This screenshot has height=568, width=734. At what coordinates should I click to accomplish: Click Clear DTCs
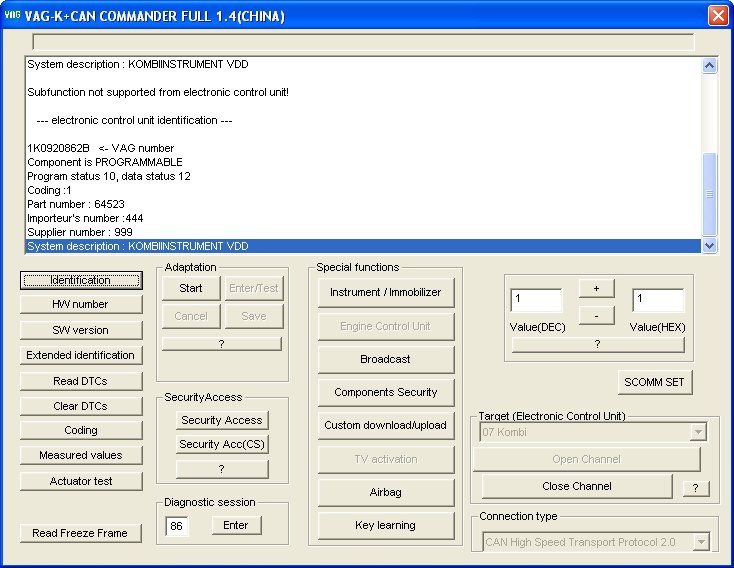pyautogui.click(x=81, y=406)
